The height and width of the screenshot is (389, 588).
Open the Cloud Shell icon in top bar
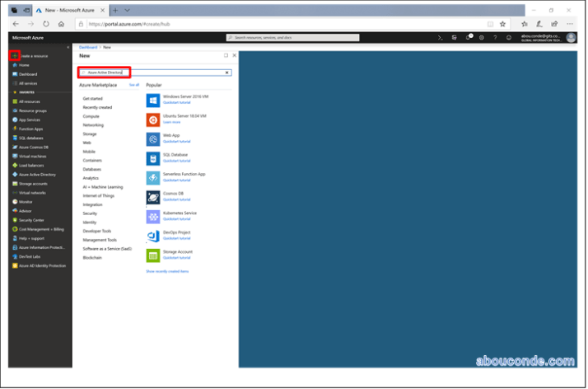click(x=441, y=37)
